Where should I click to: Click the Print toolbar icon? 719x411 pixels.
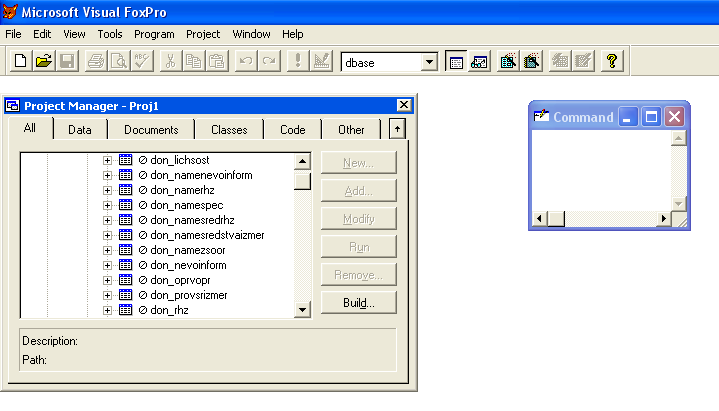(96, 62)
